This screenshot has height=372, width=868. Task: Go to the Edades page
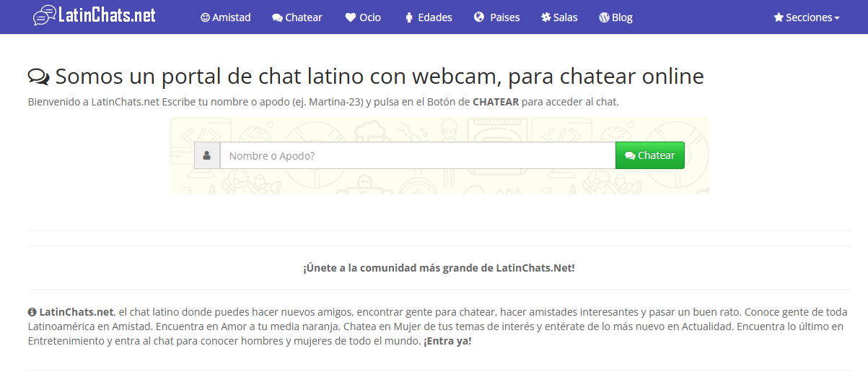tap(429, 17)
